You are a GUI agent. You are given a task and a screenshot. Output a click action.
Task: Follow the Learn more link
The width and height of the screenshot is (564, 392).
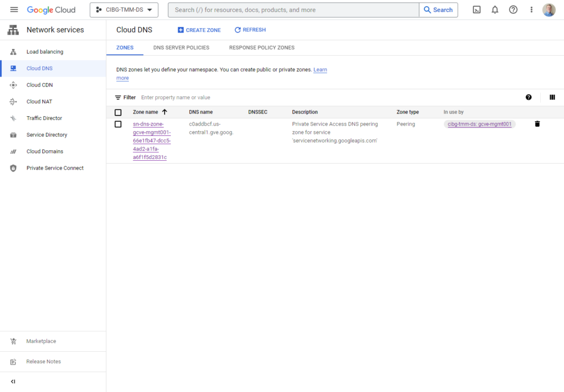(x=320, y=70)
